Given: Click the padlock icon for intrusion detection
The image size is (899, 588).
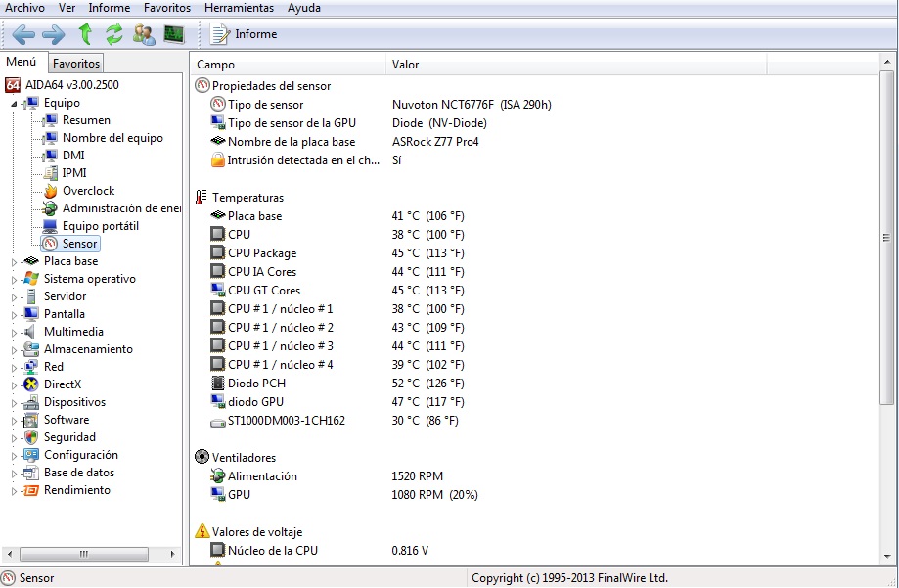Looking at the screenshot, I should [x=218, y=160].
